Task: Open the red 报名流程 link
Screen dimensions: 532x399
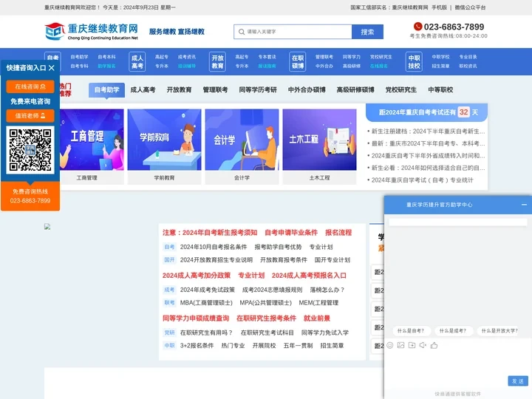Action: pos(338,233)
